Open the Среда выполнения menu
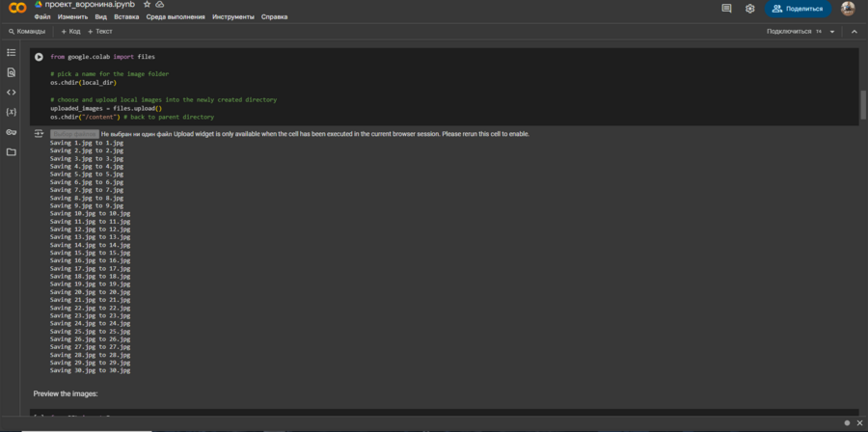The width and height of the screenshot is (868, 432). [176, 17]
